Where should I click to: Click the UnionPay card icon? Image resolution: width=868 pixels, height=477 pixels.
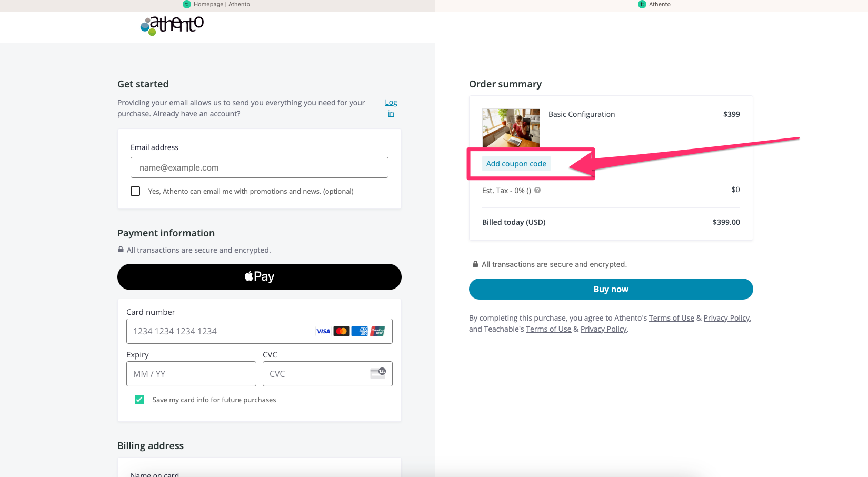(x=377, y=331)
